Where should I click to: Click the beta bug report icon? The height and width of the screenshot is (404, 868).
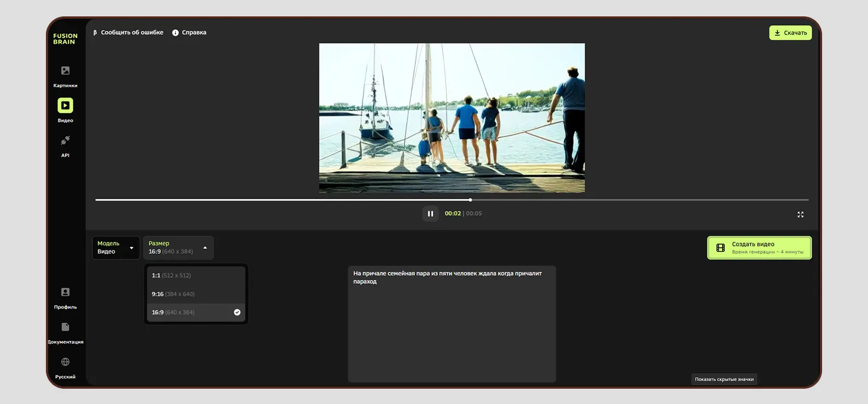point(95,32)
